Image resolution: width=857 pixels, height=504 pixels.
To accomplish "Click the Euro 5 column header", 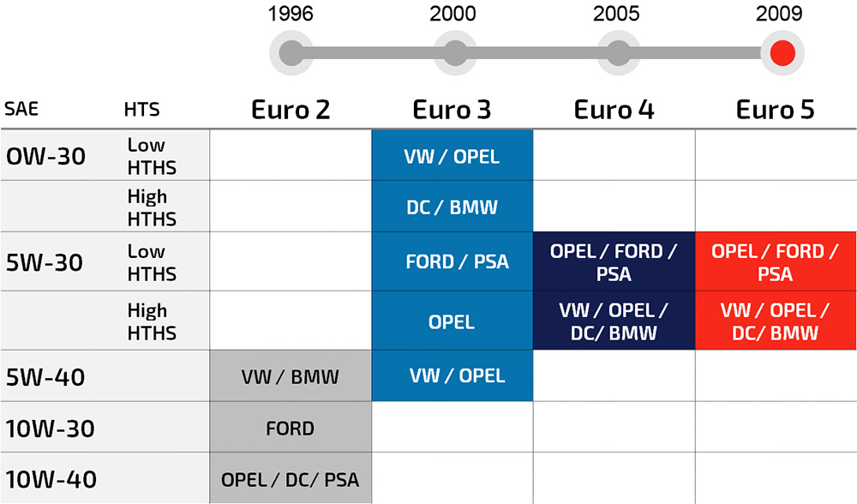I will pos(775,110).
